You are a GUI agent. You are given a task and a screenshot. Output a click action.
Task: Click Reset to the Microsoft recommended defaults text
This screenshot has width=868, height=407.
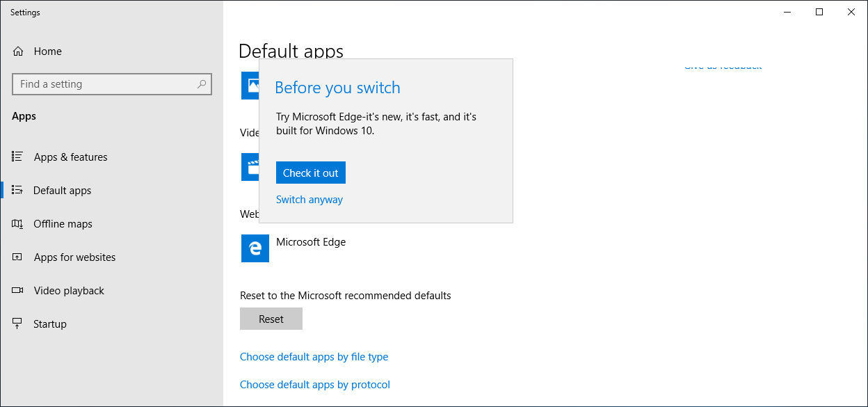(346, 296)
